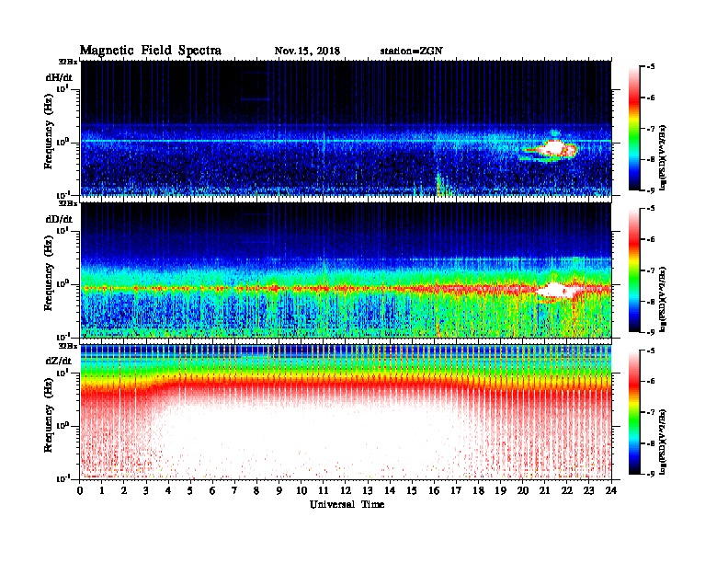Viewport: 728px width, 563px height.
Task: Click the "32Hz" label atop the dH/dt panel
Action: (68, 62)
